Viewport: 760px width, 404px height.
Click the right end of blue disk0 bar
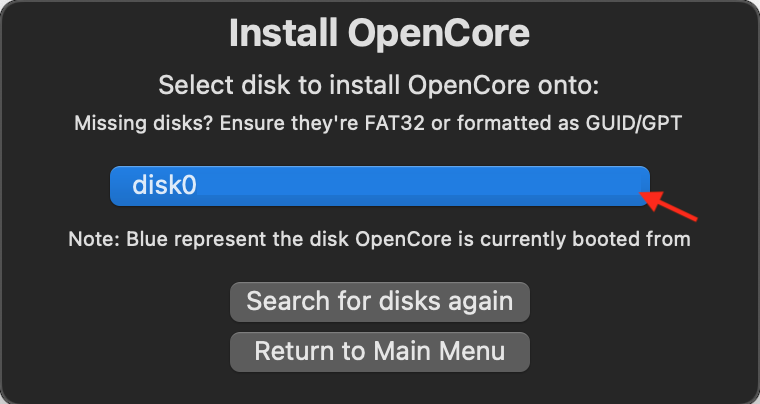tap(630, 186)
